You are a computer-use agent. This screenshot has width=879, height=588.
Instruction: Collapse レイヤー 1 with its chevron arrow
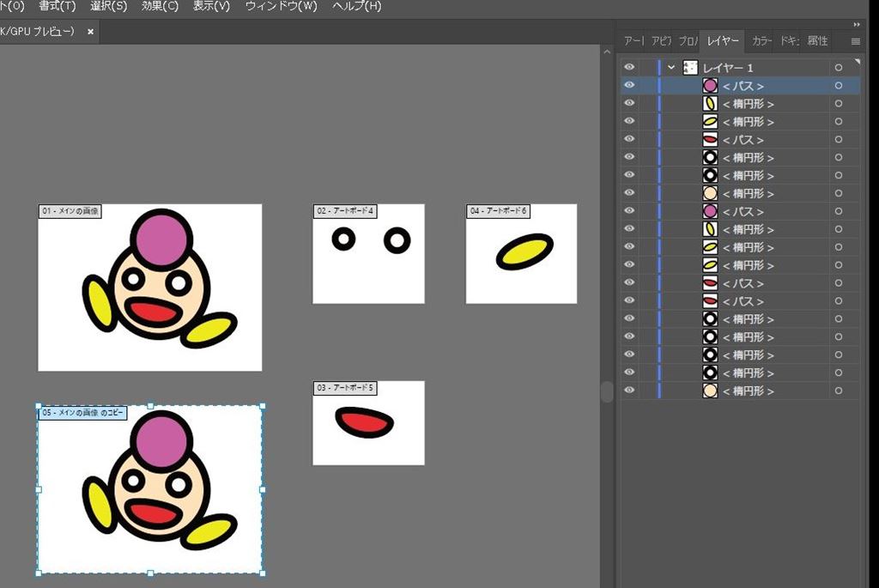pyautogui.click(x=671, y=68)
